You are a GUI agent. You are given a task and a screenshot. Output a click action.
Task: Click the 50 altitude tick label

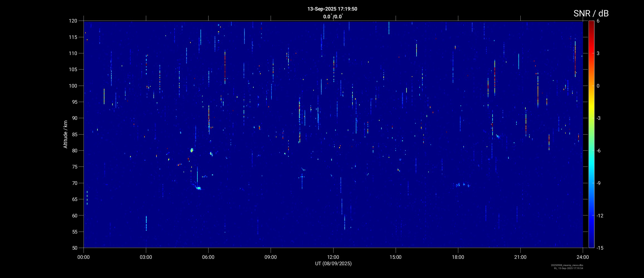[74, 248]
